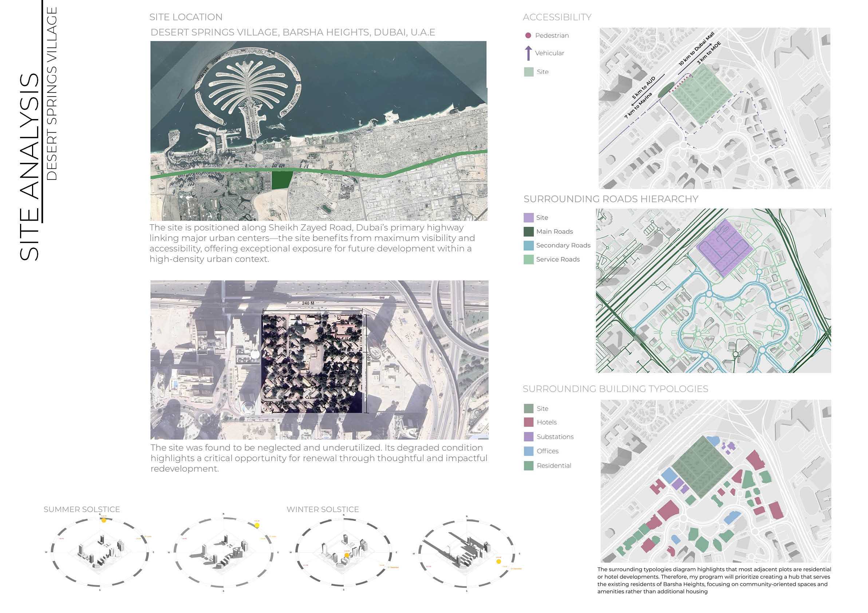The height and width of the screenshot is (613, 868).
Task: Click the Vehicular arrow legend icon
Action: [529, 53]
